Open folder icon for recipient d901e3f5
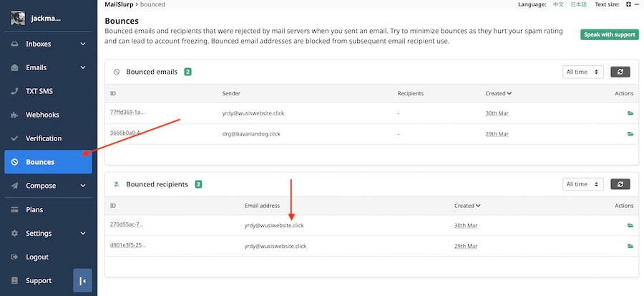644x296 pixels. pyautogui.click(x=630, y=246)
